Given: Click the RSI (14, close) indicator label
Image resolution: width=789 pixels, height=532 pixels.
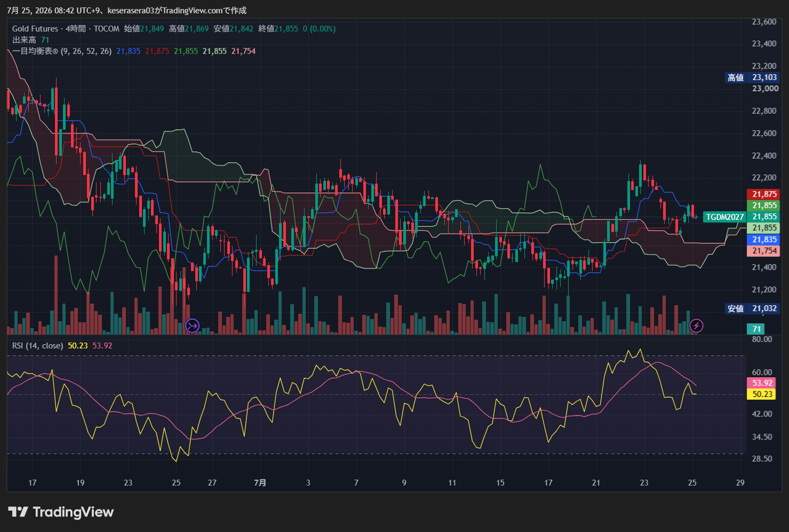Looking at the screenshot, I should pos(38,346).
